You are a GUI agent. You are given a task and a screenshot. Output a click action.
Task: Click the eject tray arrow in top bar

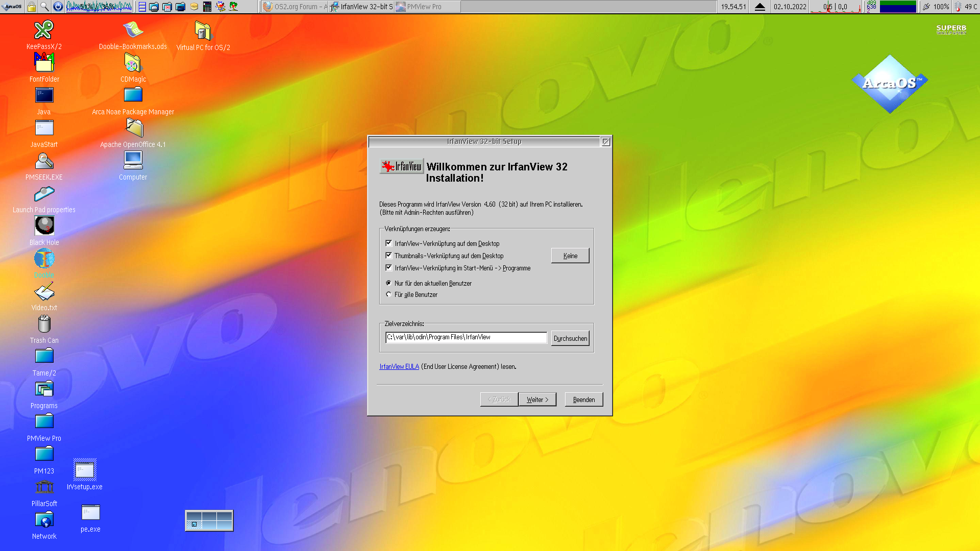[x=759, y=7]
